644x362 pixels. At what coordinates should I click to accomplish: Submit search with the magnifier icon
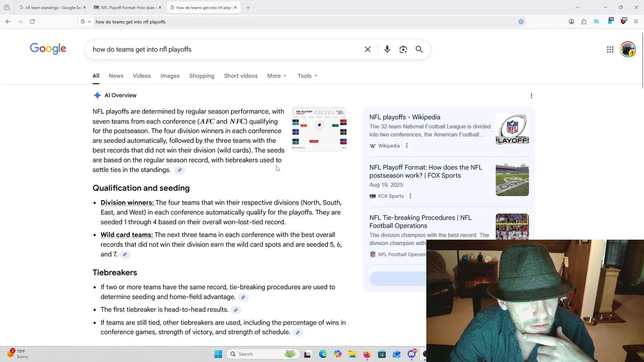(x=419, y=49)
